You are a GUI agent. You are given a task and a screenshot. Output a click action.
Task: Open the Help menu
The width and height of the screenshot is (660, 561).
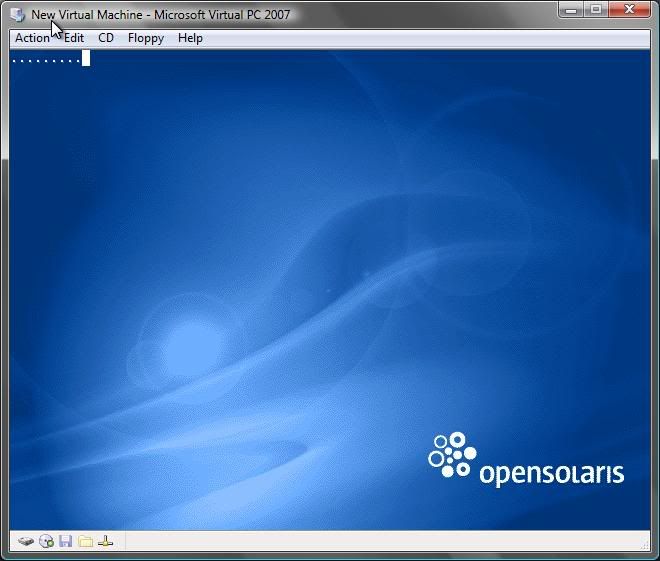(190, 38)
